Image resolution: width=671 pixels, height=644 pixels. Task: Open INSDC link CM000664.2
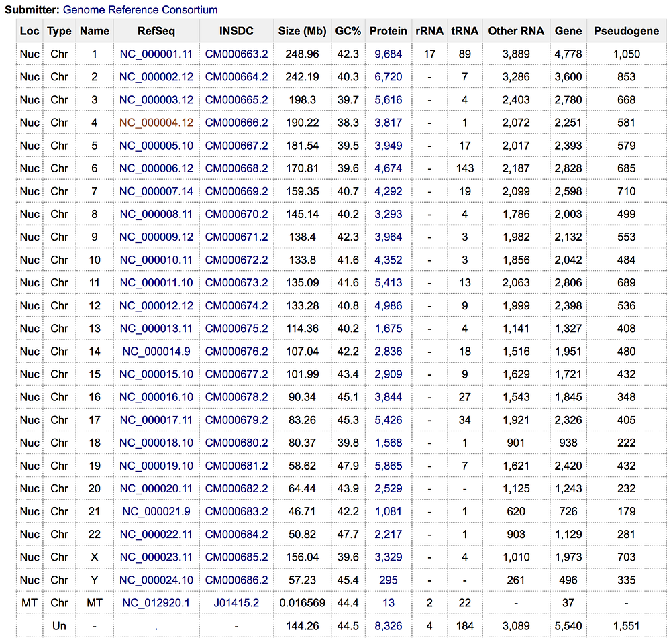(x=237, y=77)
